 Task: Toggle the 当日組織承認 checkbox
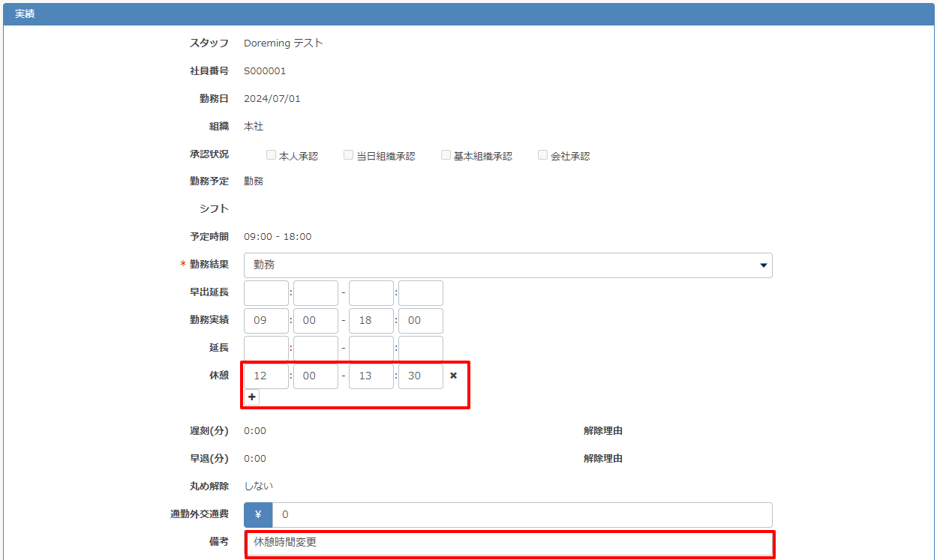click(x=349, y=155)
